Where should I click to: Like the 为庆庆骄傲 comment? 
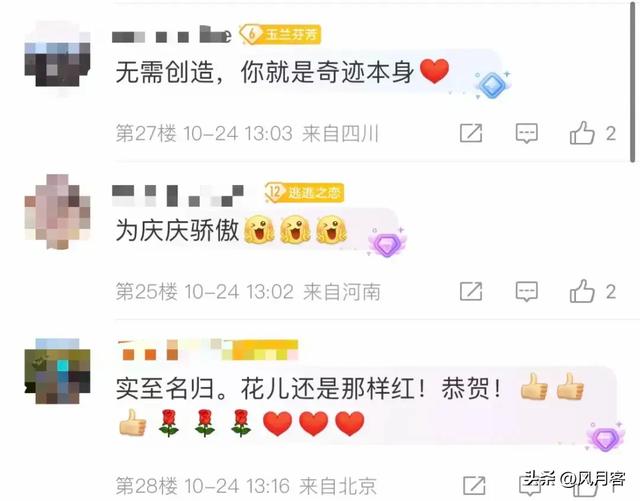pyautogui.click(x=582, y=291)
